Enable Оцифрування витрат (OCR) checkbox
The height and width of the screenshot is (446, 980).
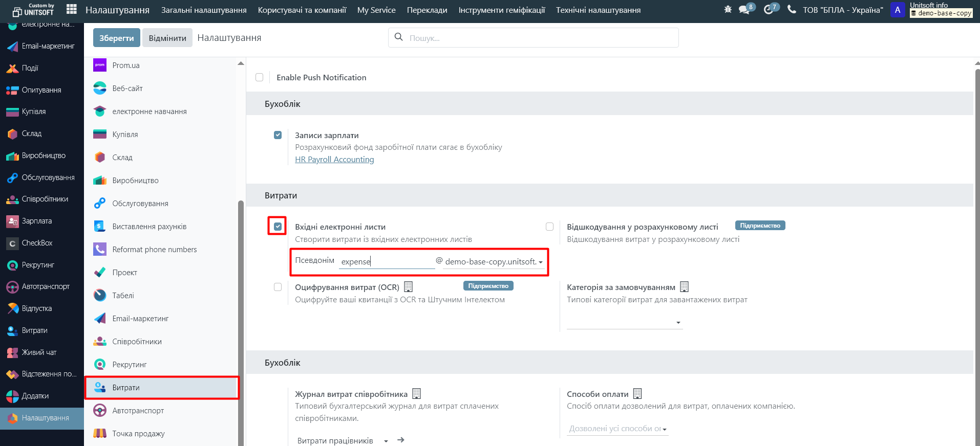click(278, 287)
